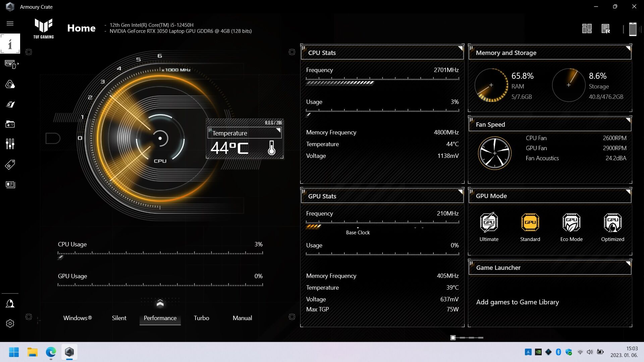Switch dashboard layout view icon
Viewport: 644px width, 362px height.
(587, 28)
